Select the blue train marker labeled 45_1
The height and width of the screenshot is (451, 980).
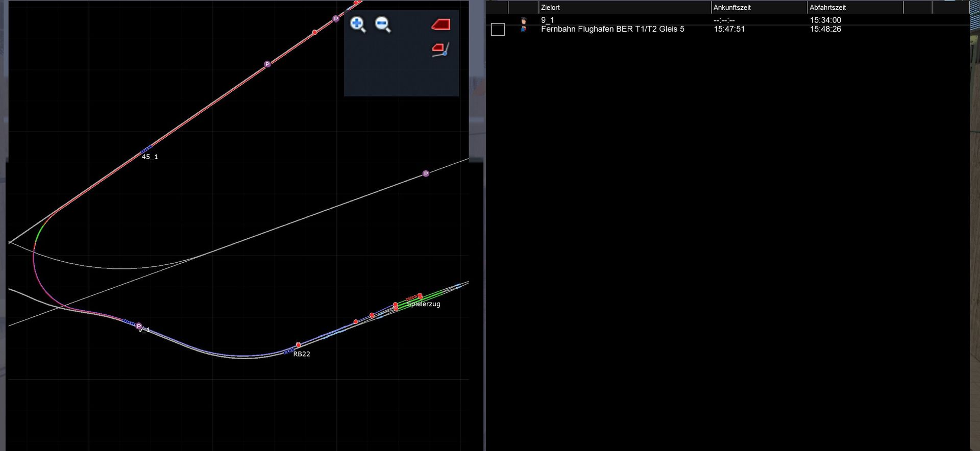(146, 149)
